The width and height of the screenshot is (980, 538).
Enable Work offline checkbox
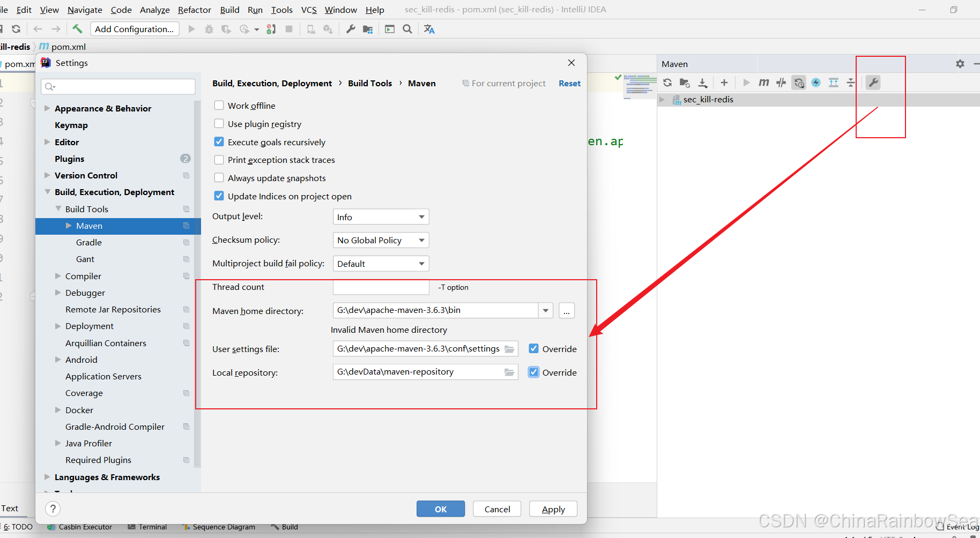(219, 105)
